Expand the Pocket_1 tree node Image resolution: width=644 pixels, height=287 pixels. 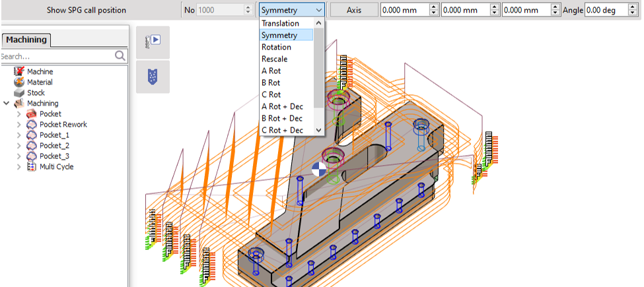(18, 135)
